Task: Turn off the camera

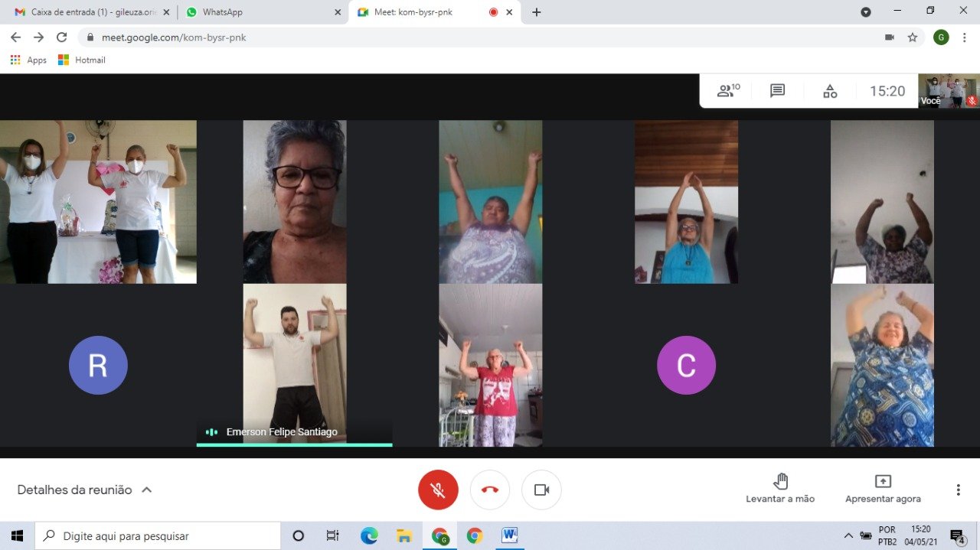Action: tap(541, 490)
